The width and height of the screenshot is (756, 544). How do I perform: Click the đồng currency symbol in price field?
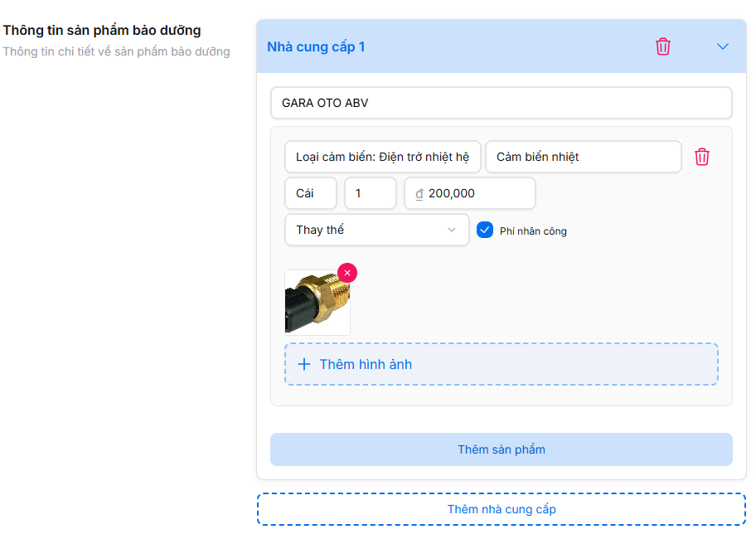[419, 193]
